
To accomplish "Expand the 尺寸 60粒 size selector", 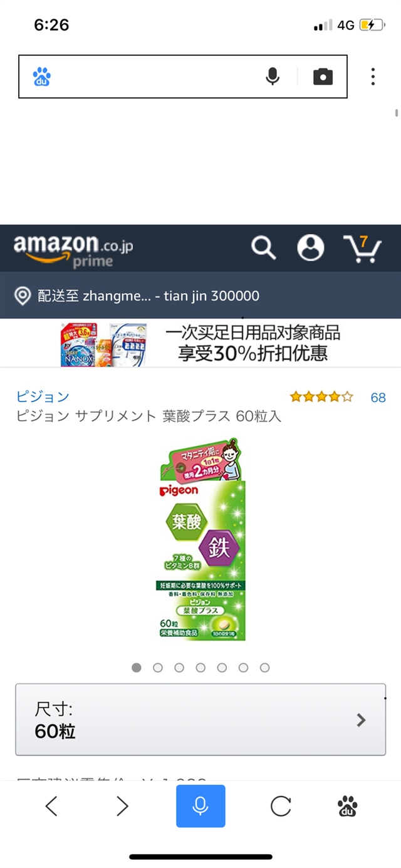I will coord(200,720).
